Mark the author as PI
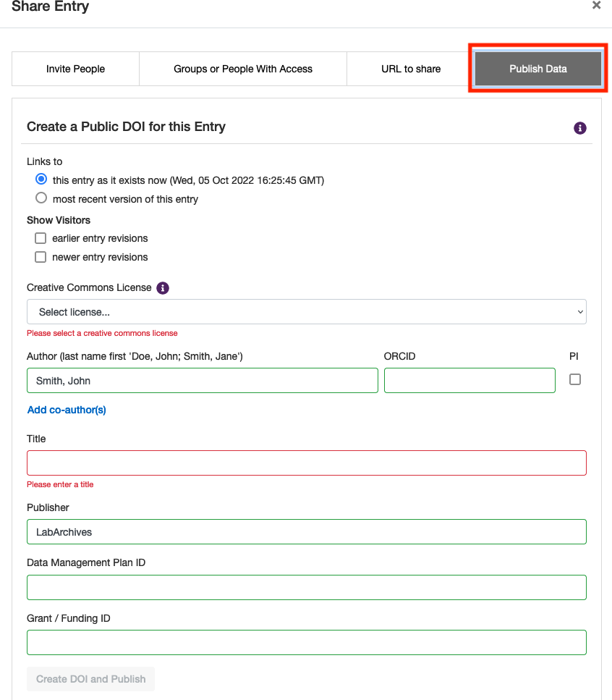This screenshot has height=700, width=612. (574, 379)
